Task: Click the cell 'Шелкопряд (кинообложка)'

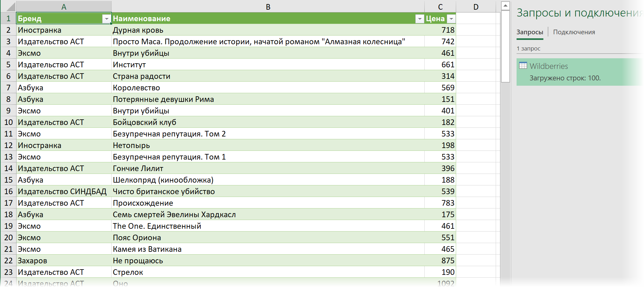Action: pos(268,180)
